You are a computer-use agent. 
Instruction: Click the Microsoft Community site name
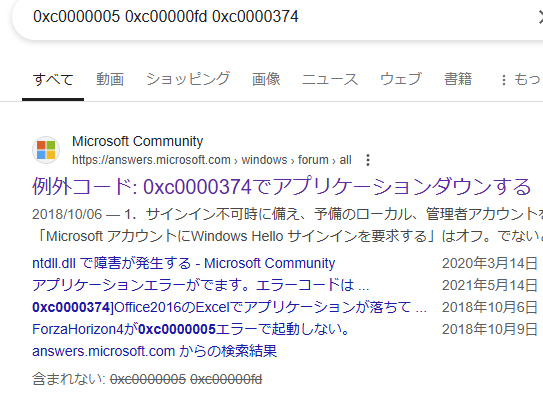tap(137, 141)
